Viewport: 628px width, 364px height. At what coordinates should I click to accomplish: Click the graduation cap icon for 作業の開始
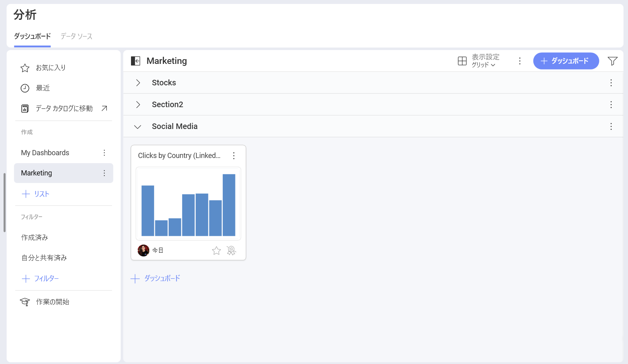[x=25, y=302]
